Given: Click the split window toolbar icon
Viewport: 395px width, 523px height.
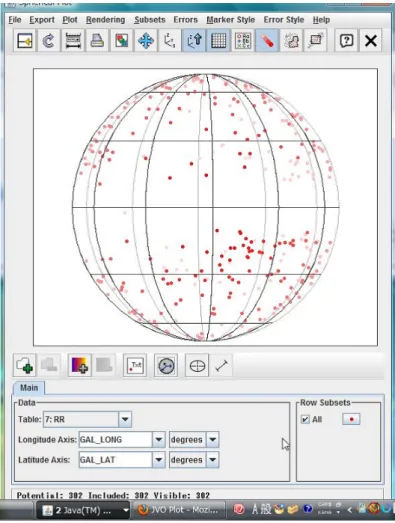Looking at the screenshot, I should (x=25, y=41).
